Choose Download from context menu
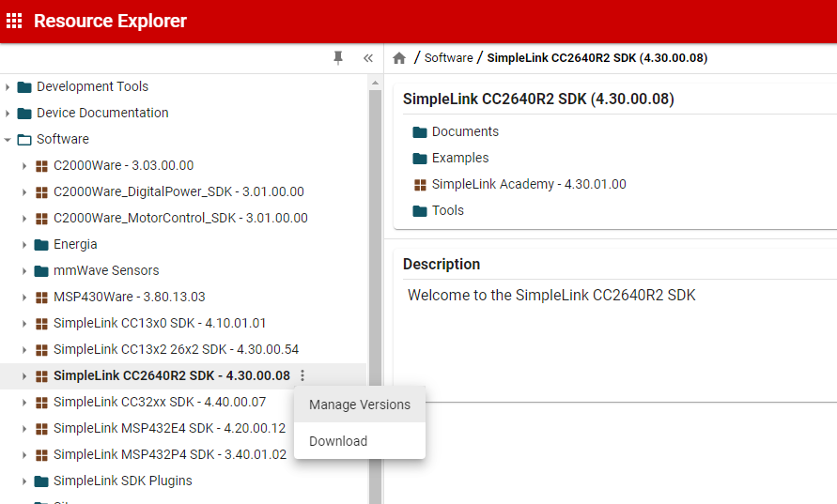 [360, 441]
